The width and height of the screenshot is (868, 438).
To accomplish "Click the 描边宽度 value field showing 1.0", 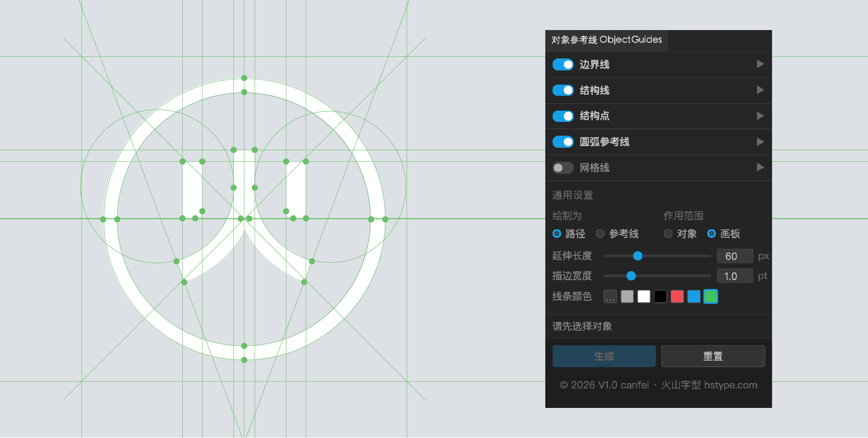I will click(x=735, y=276).
